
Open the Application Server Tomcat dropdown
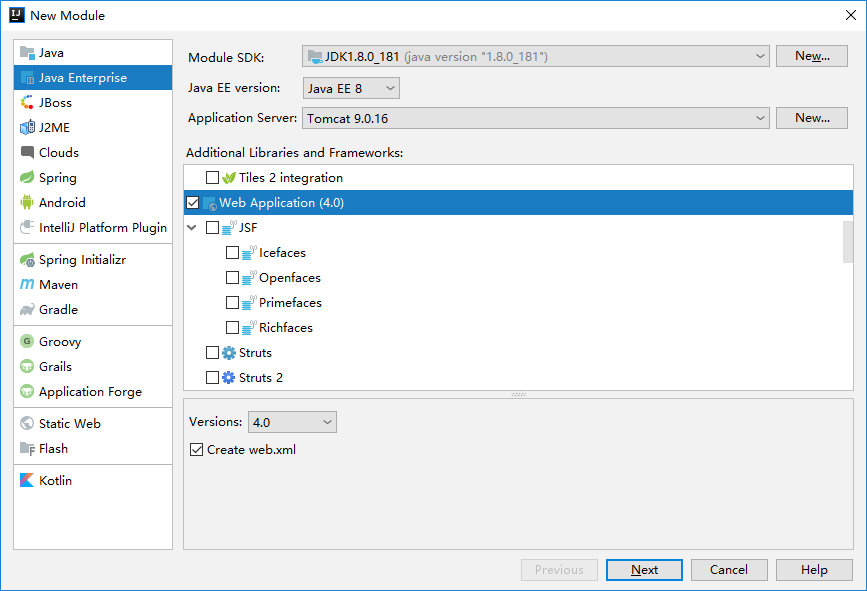click(x=535, y=118)
